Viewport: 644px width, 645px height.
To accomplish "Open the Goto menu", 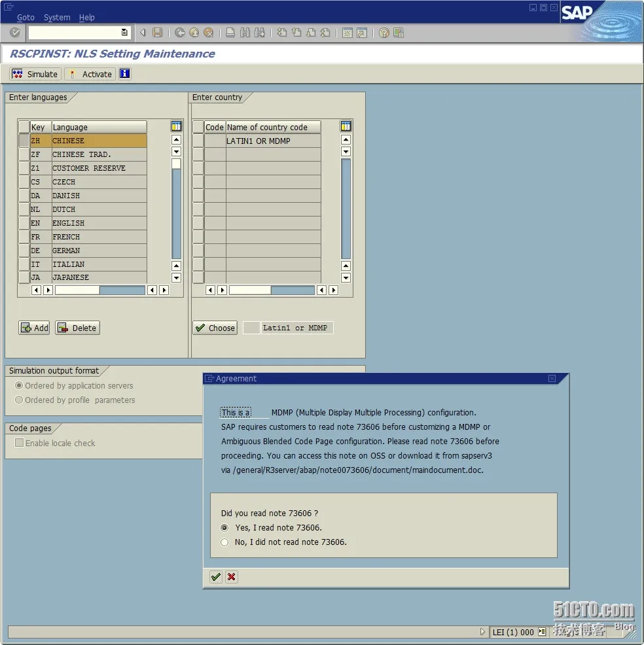I will [x=26, y=17].
